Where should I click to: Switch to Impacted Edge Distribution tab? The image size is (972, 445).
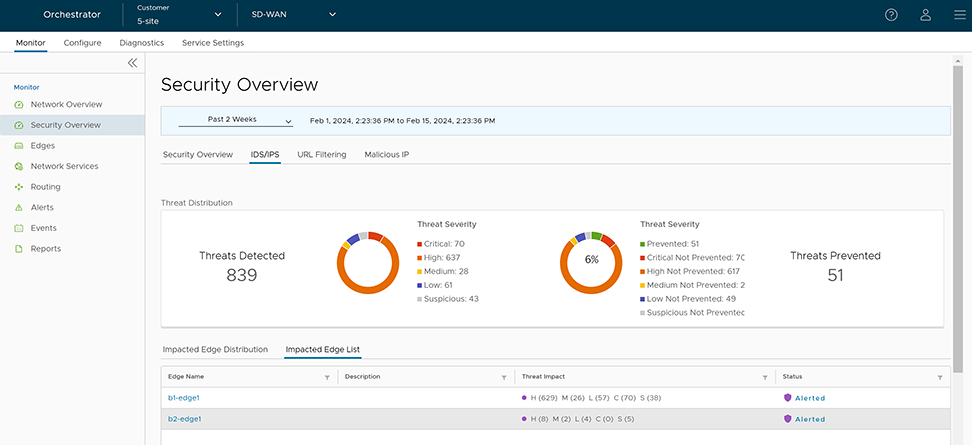(x=215, y=350)
